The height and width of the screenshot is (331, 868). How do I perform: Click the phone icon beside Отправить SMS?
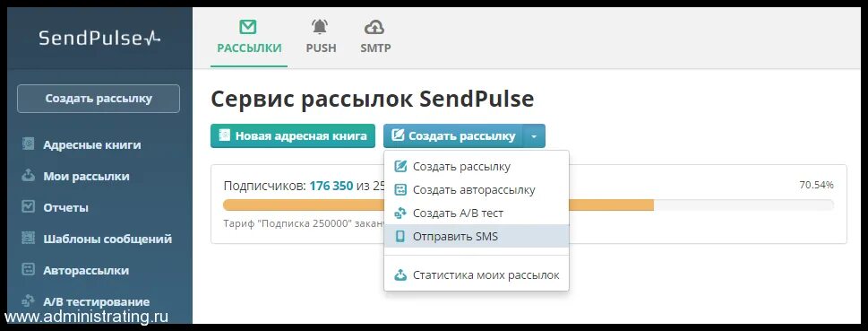[400, 237]
